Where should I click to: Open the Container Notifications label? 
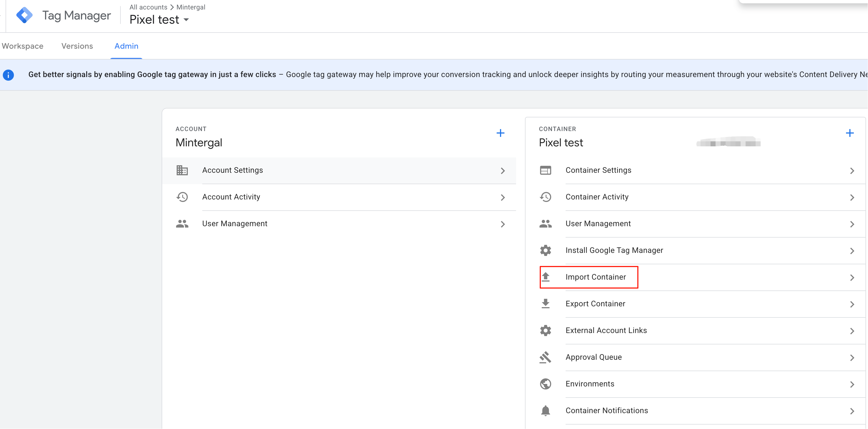point(607,411)
